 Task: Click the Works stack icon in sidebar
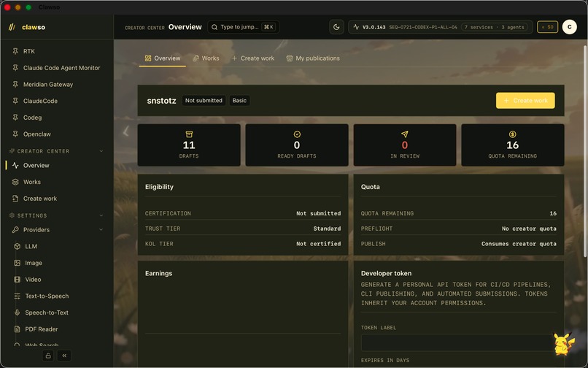tap(15, 182)
